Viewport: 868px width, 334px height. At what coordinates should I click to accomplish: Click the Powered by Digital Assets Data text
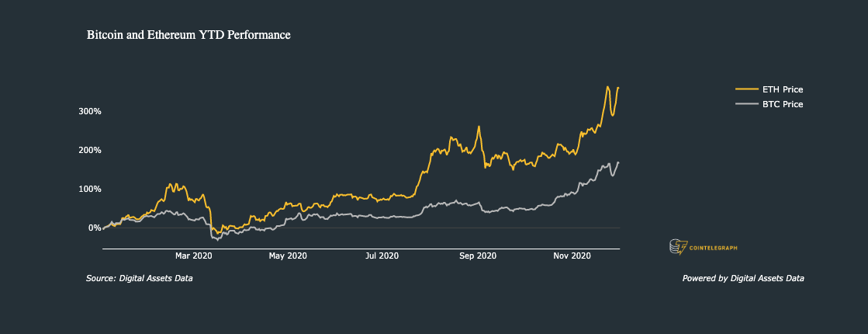click(743, 278)
